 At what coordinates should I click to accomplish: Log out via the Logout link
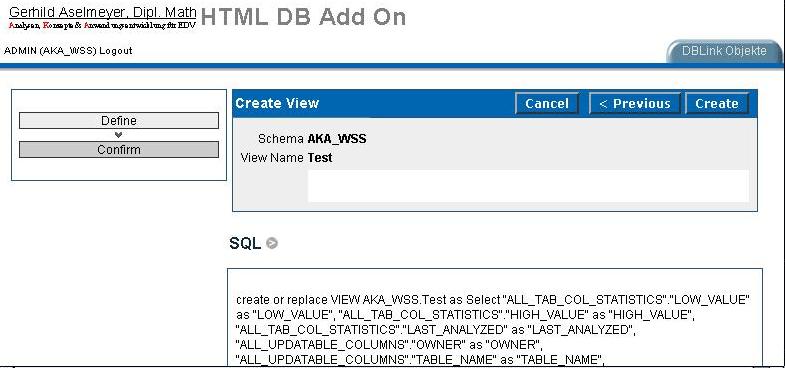116,51
